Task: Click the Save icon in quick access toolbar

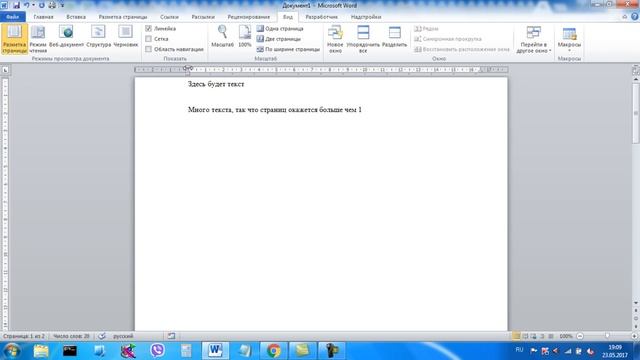Action: click(x=16, y=5)
